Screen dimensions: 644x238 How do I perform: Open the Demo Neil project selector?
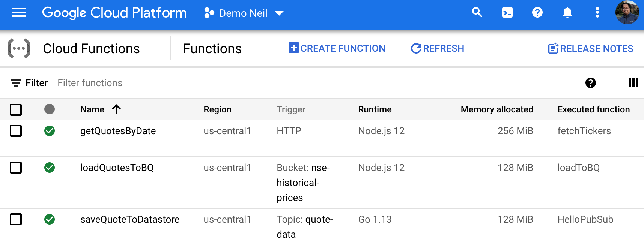(244, 13)
